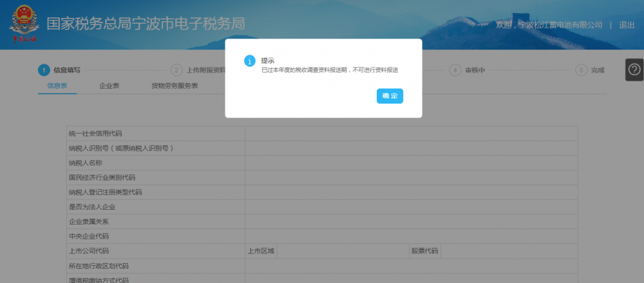Screen dimensions: 644x283
Task: Focus the 纳税人名称 input field
Action: click(x=411, y=163)
